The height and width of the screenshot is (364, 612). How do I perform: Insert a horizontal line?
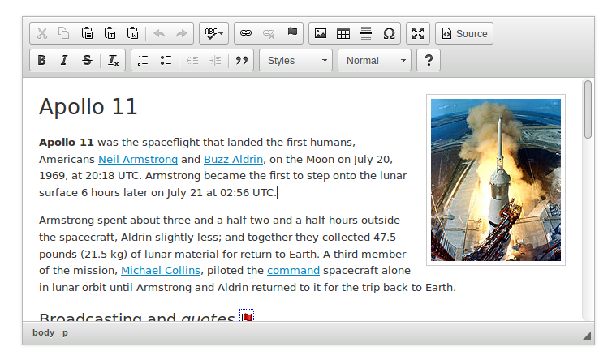point(366,33)
